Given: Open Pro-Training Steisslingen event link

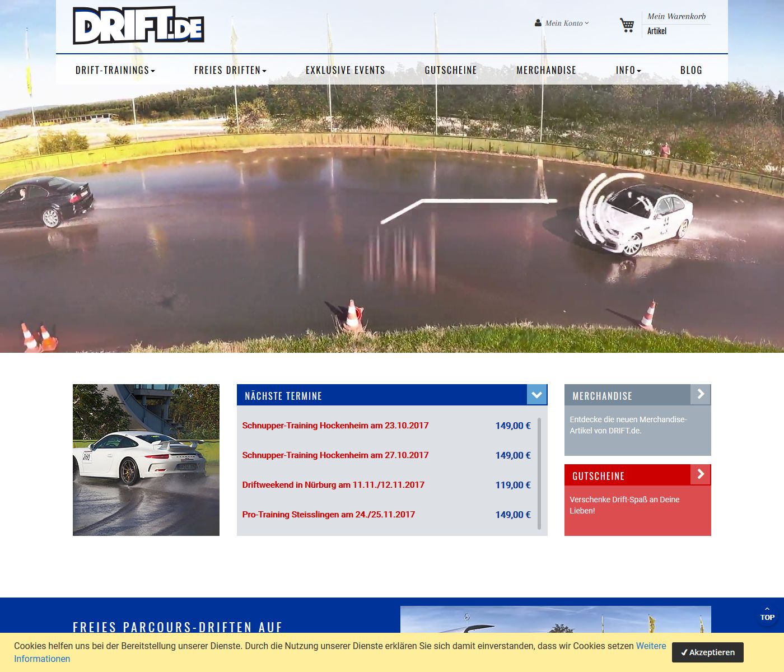Looking at the screenshot, I should (x=328, y=515).
